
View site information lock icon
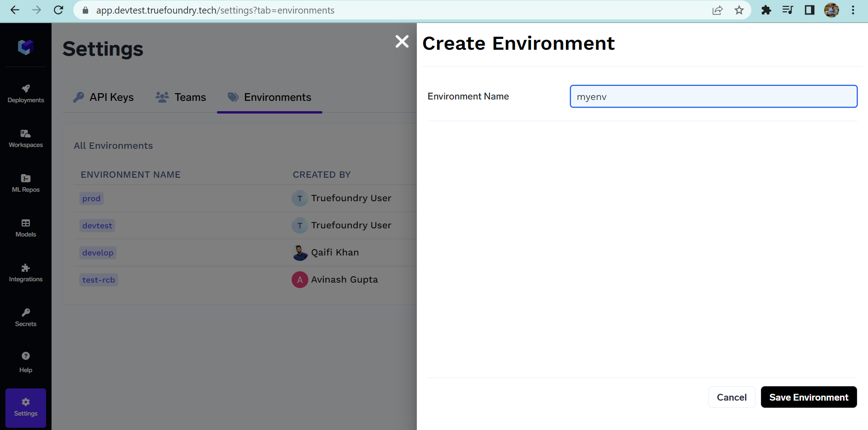click(85, 10)
